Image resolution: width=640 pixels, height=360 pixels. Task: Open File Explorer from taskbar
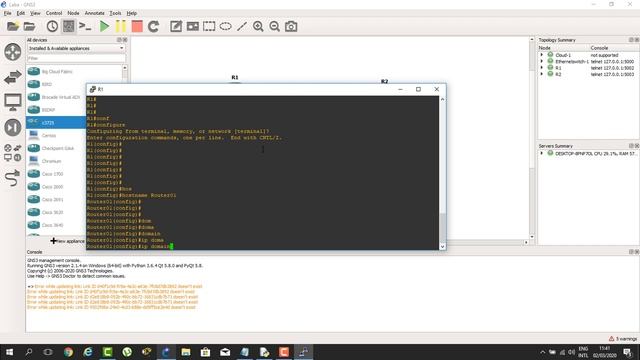(186, 352)
